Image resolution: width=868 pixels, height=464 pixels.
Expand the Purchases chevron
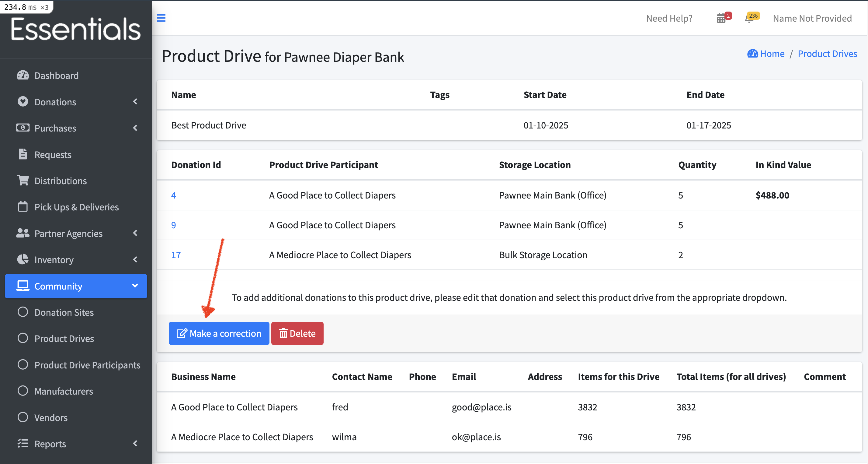(135, 128)
